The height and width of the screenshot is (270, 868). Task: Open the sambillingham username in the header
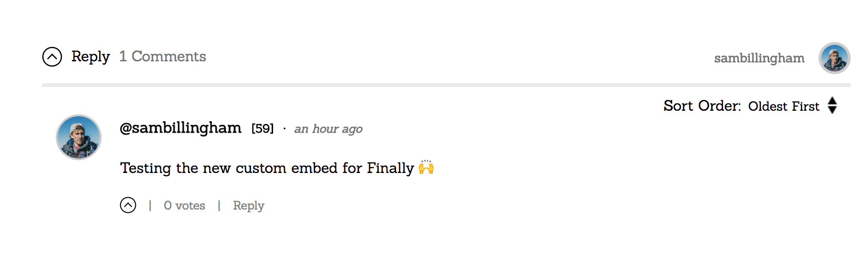pos(759,58)
